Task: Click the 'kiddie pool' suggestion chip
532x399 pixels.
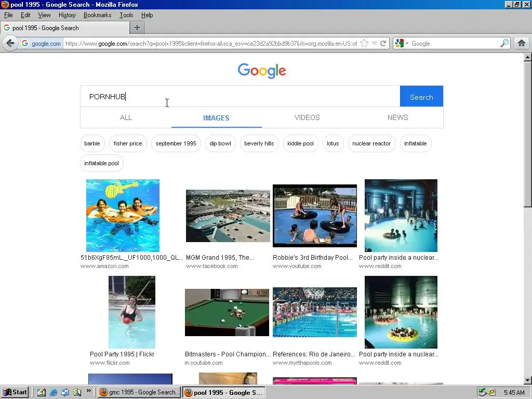Action: tap(301, 143)
